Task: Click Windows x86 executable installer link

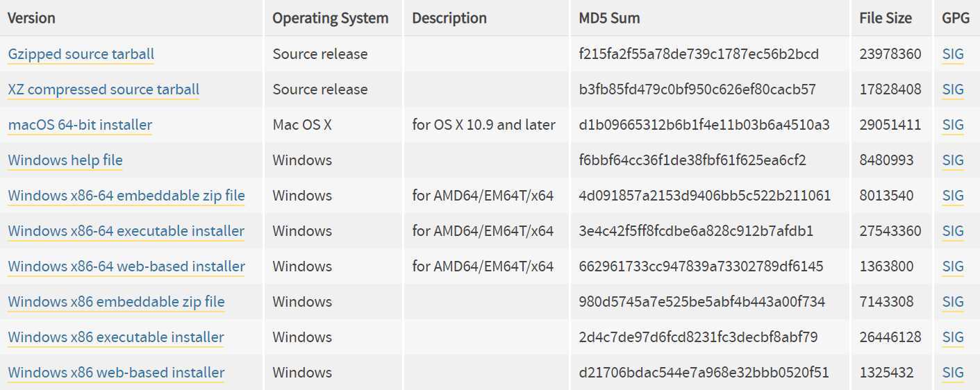Action: point(116,337)
